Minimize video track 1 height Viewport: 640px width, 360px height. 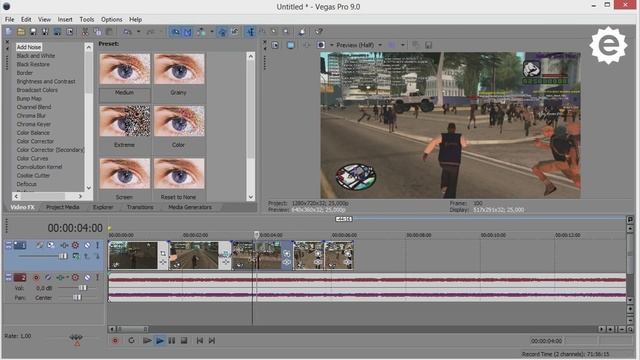[9, 244]
